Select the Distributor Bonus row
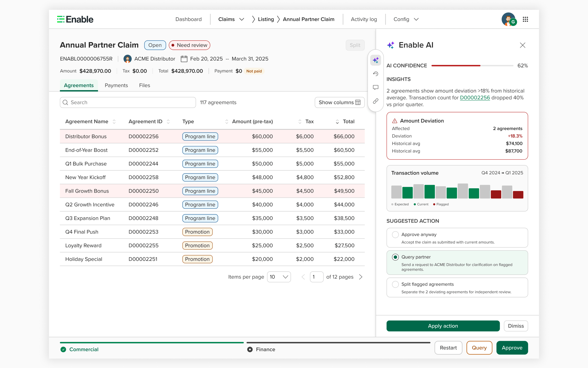Viewport: 588px width, 368px height. point(212,137)
